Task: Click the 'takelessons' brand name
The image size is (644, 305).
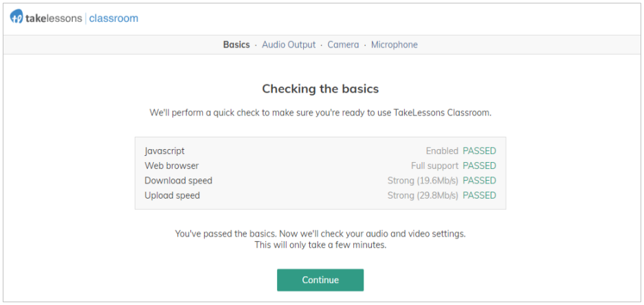Action: pos(54,18)
